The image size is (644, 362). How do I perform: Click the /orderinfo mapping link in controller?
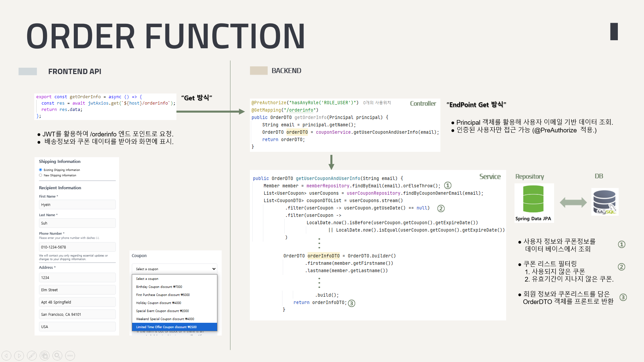click(x=301, y=110)
